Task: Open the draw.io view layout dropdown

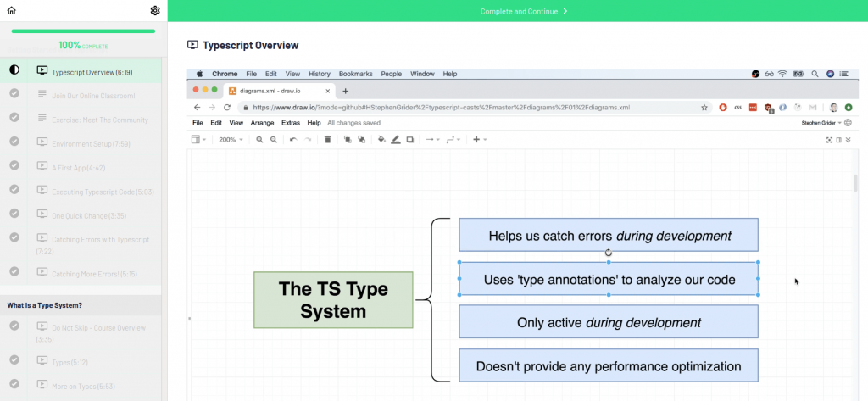Action: [198, 140]
